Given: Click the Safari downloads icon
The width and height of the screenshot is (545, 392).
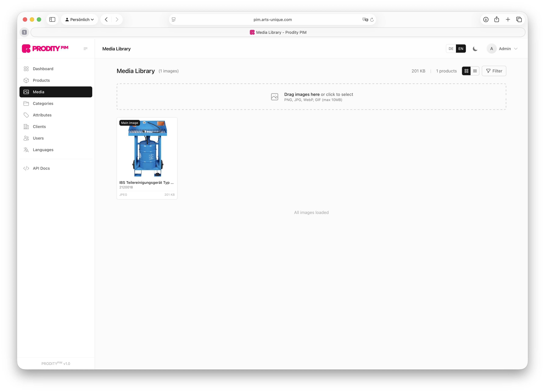Looking at the screenshot, I should (486, 19).
